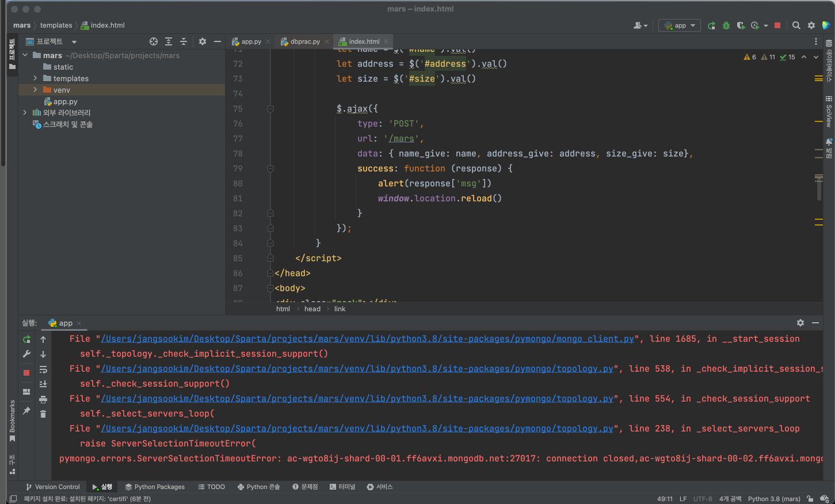Screen dimensions: 835x504
Task: Expand the templates folder
Action: (36, 78)
